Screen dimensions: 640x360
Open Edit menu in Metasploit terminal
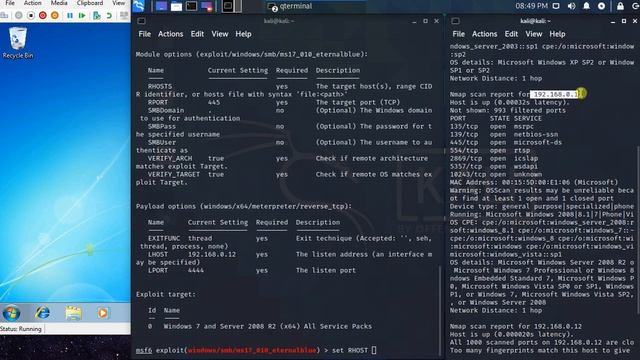[x=197, y=34]
